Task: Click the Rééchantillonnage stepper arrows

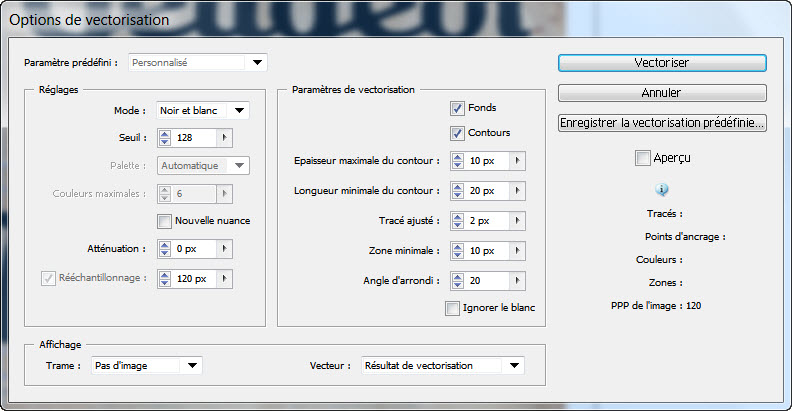Action: click(165, 279)
